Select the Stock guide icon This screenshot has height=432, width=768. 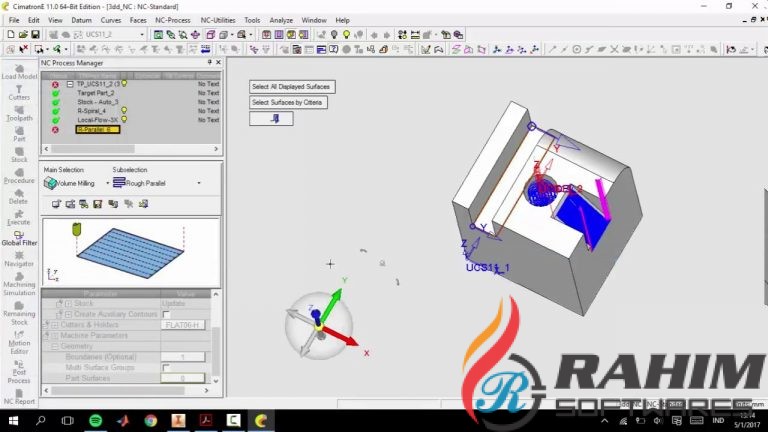[x=19, y=155]
